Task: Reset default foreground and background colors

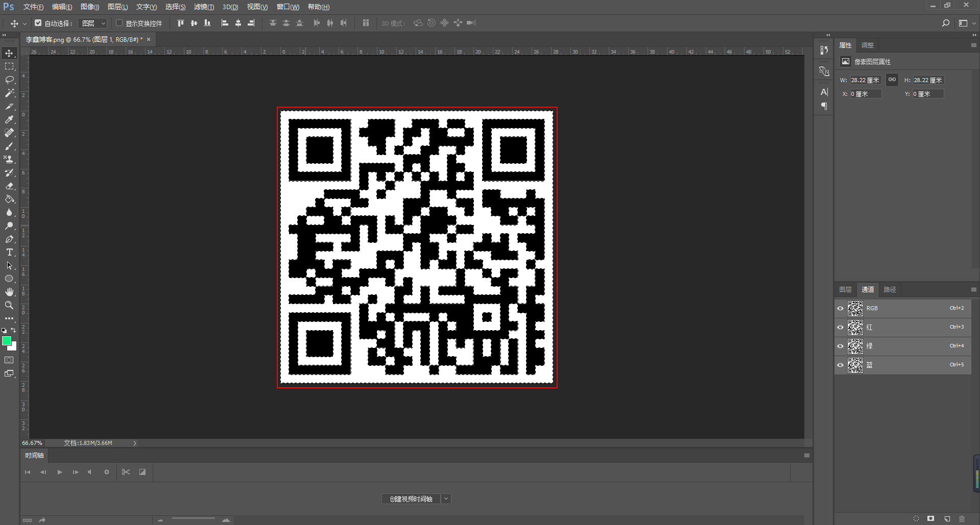Action: click(x=4, y=331)
